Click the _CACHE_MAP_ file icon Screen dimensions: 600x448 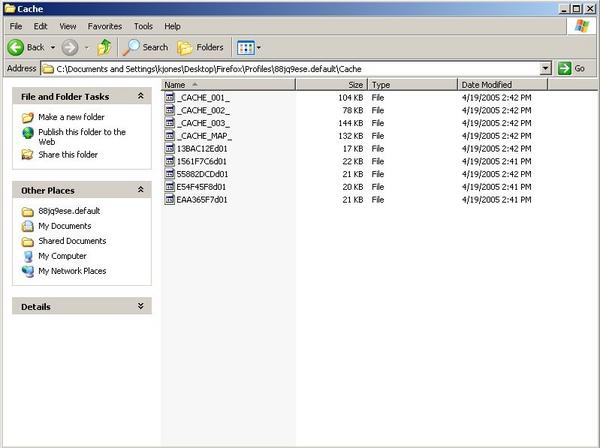click(169, 135)
